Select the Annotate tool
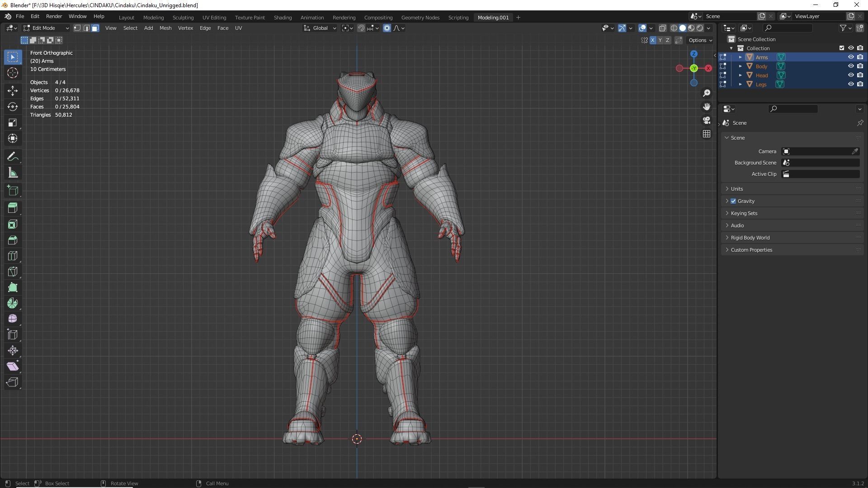Image resolution: width=868 pixels, height=488 pixels. 13,157
